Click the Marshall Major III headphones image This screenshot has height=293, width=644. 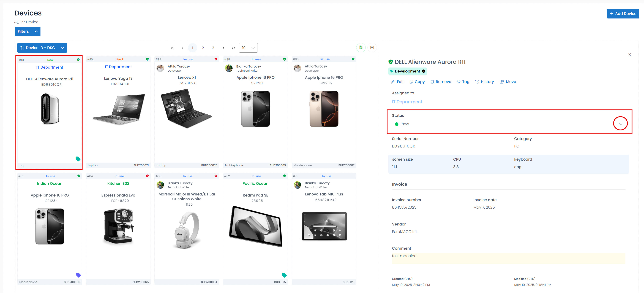[x=187, y=230]
